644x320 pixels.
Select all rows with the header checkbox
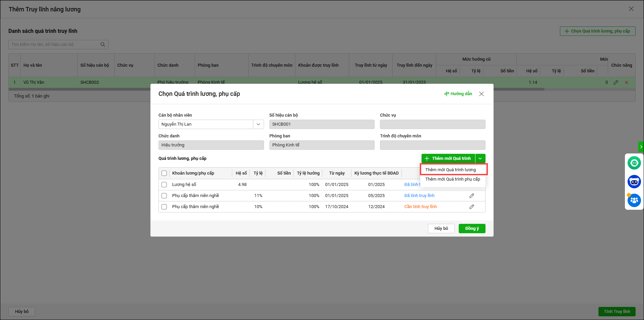[x=164, y=173]
